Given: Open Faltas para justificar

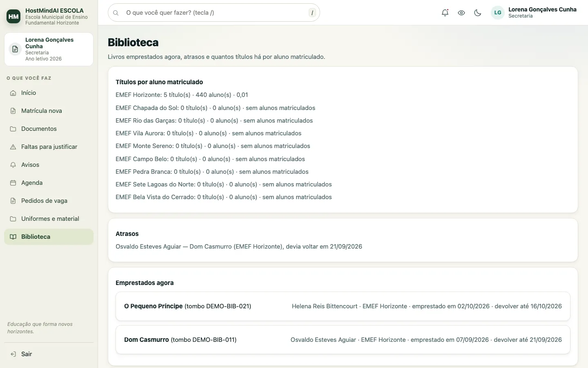Looking at the screenshot, I should 49,147.
